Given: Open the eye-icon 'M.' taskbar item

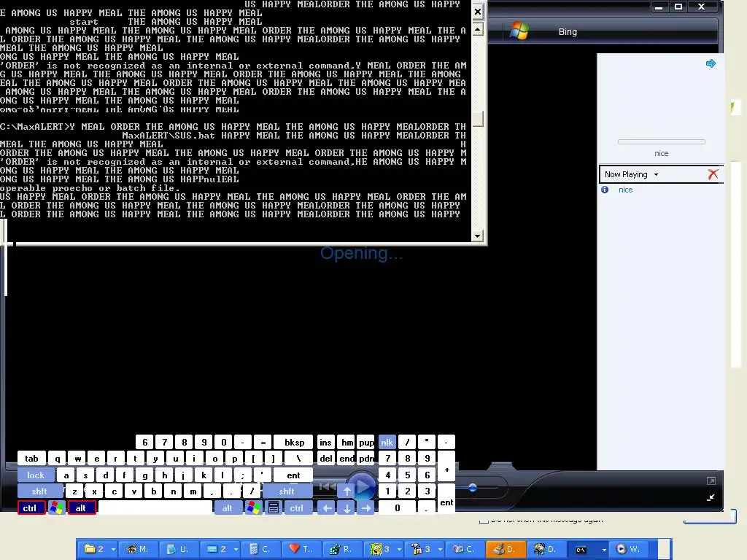Looking at the screenshot, I should (x=137, y=549).
